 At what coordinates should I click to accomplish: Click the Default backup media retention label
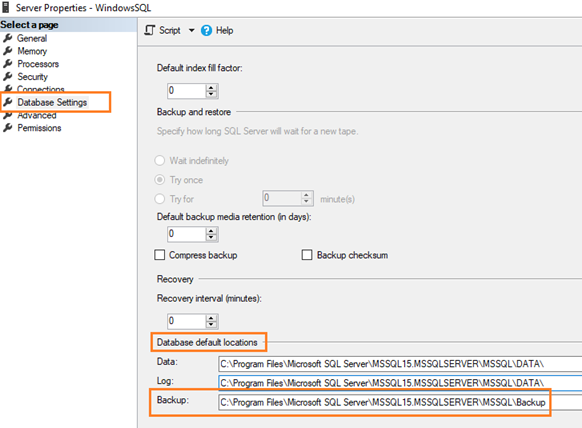pyautogui.click(x=234, y=217)
